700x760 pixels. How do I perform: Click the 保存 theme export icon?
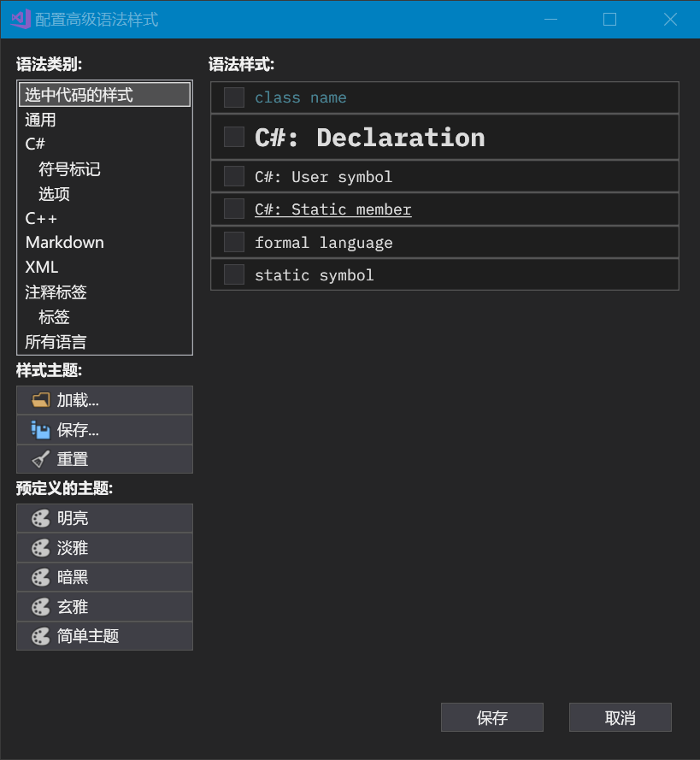pos(40,429)
